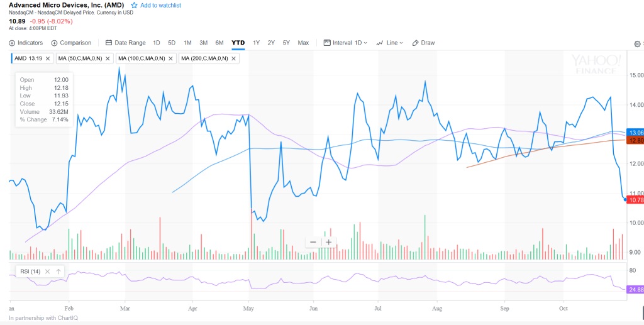
Task: Select the 6M range tab
Action: click(219, 43)
